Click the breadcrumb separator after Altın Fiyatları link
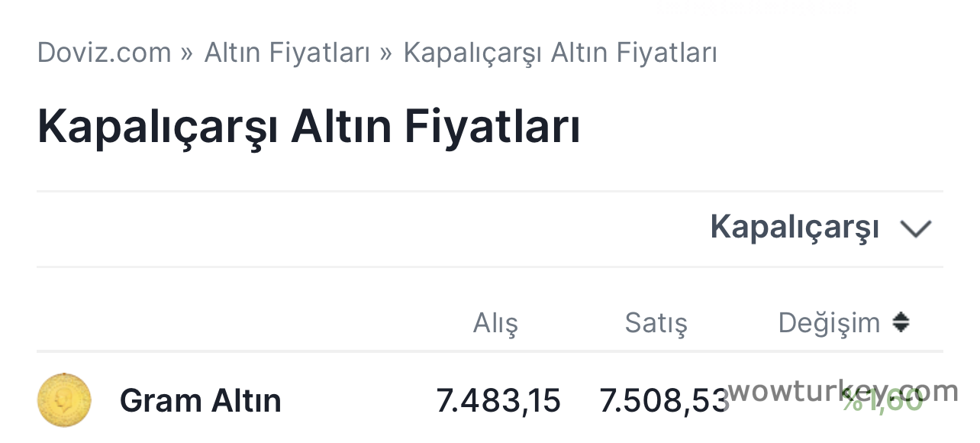 click(386, 53)
